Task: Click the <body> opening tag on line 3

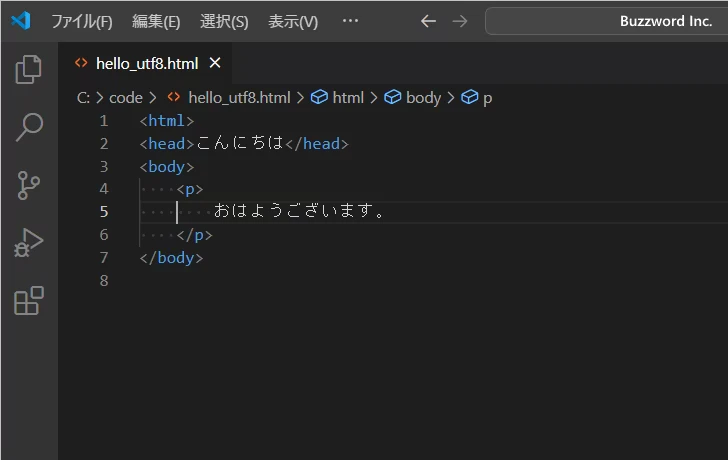Action: click(x=167, y=166)
